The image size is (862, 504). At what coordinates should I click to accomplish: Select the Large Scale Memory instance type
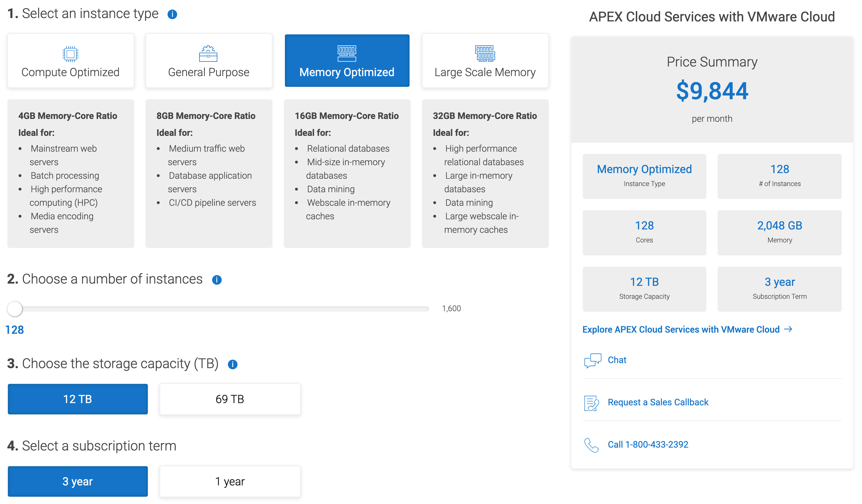coord(485,61)
